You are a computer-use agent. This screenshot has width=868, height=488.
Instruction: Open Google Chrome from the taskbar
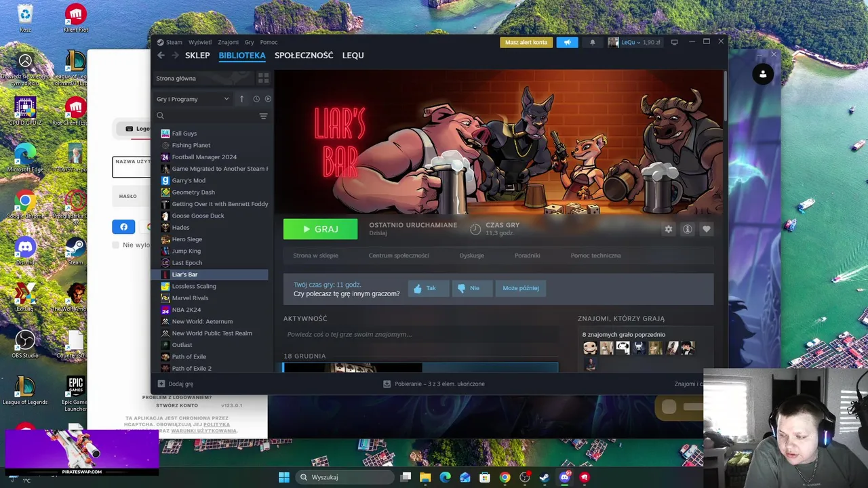click(x=505, y=477)
